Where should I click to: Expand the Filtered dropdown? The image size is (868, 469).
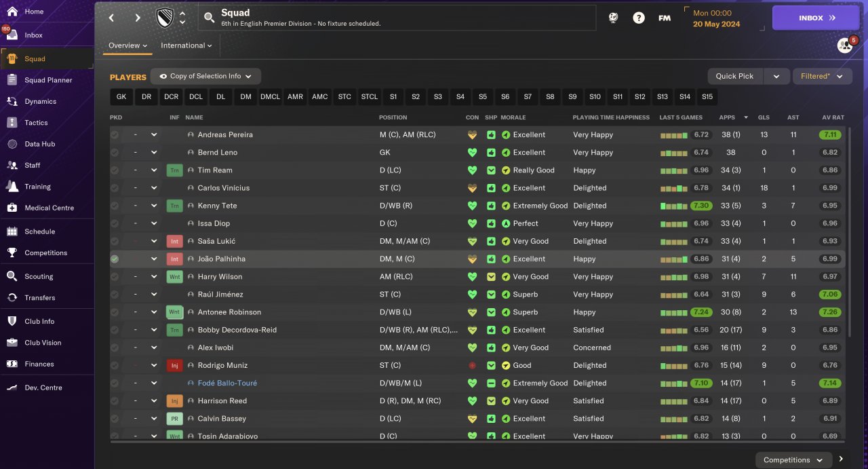tap(822, 77)
